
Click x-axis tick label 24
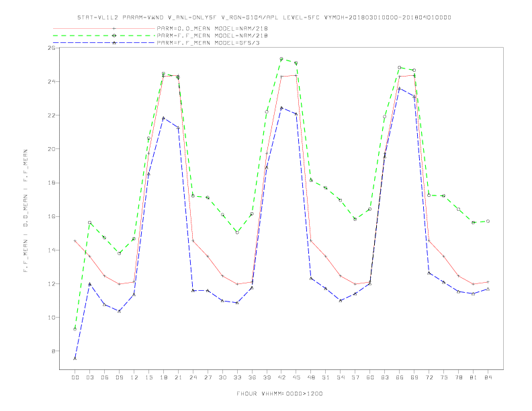click(x=193, y=377)
